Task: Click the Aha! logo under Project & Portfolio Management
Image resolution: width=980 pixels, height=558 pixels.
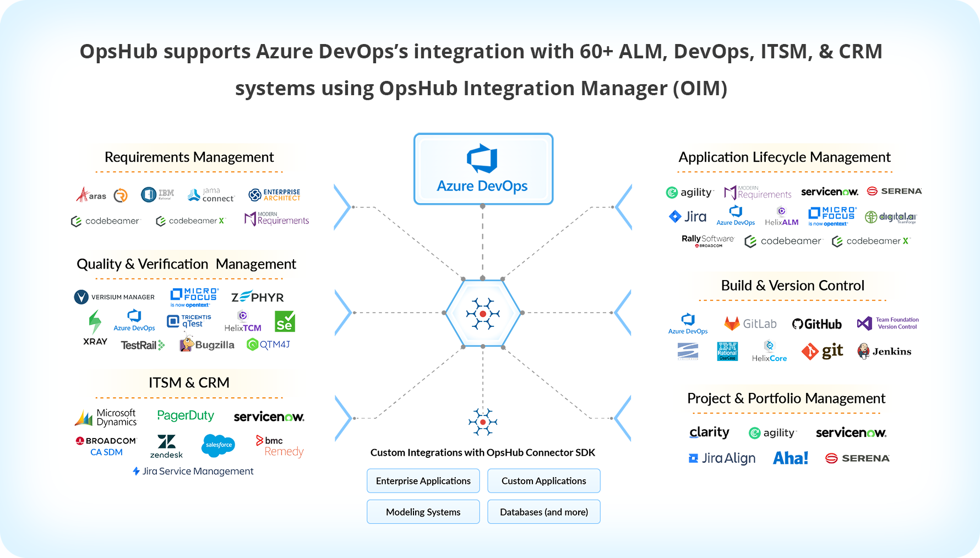Action: click(791, 457)
